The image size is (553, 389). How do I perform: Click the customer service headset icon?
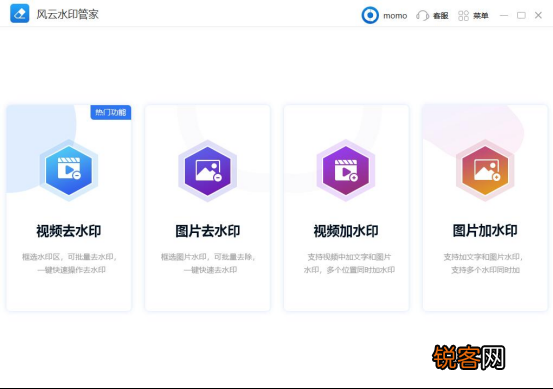point(422,16)
